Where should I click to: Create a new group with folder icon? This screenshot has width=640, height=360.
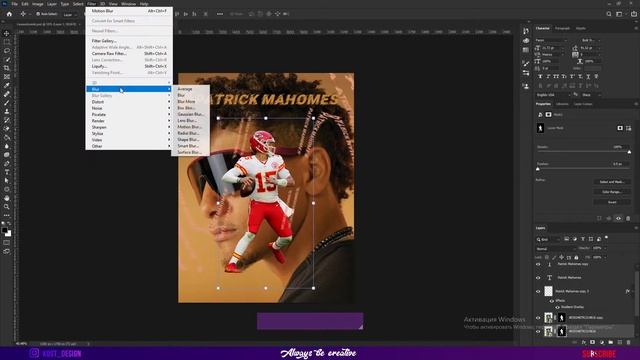tap(611, 342)
